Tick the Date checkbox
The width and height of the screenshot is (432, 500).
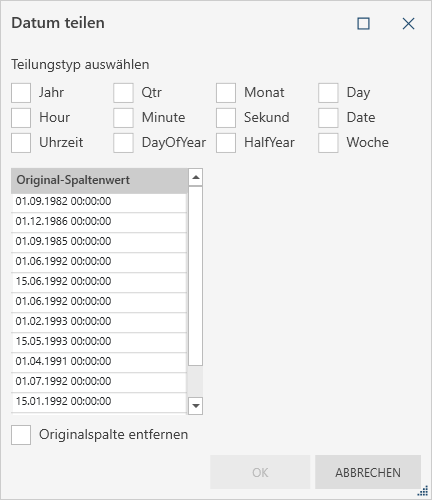point(328,118)
